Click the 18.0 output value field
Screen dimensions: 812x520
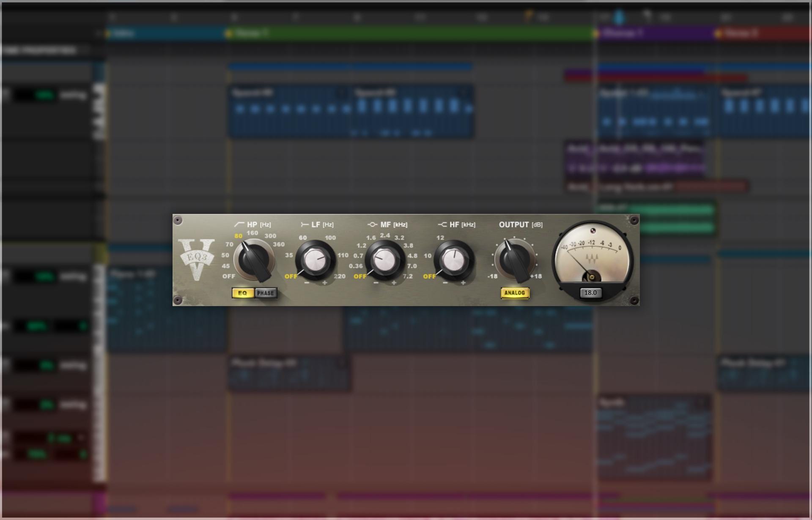(x=590, y=293)
